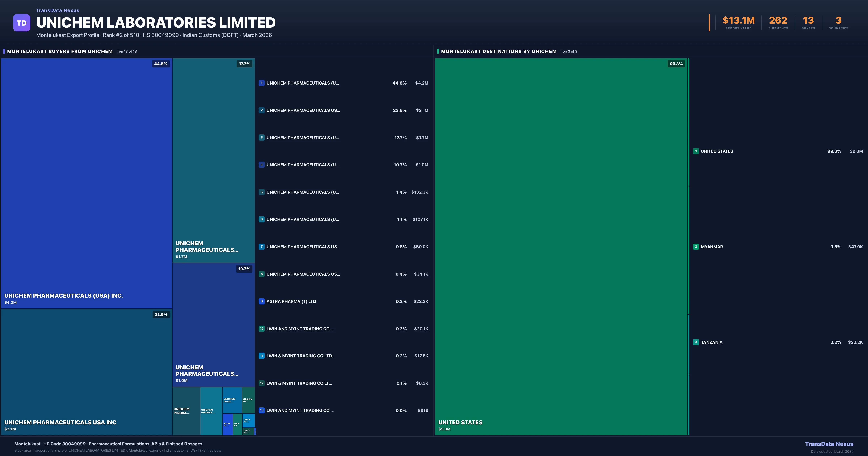Toggle the 44.8% label on the largest buyer block
Image resolution: width=868 pixels, height=456 pixels.
pyautogui.click(x=160, y=63)
